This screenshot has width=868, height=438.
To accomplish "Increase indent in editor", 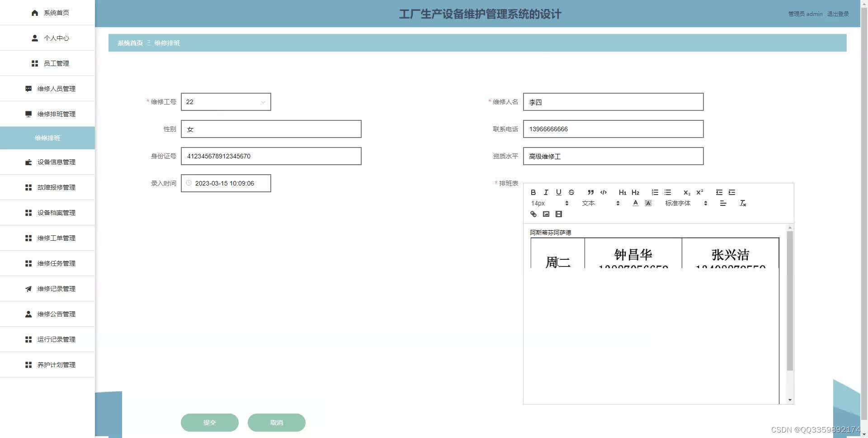I will 731,192.
